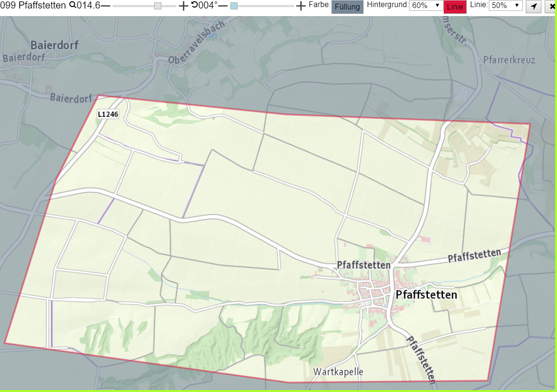Screen dimensions: 557x392
Task: Click the rotation slider handle
Action: [x=234, y=6]
